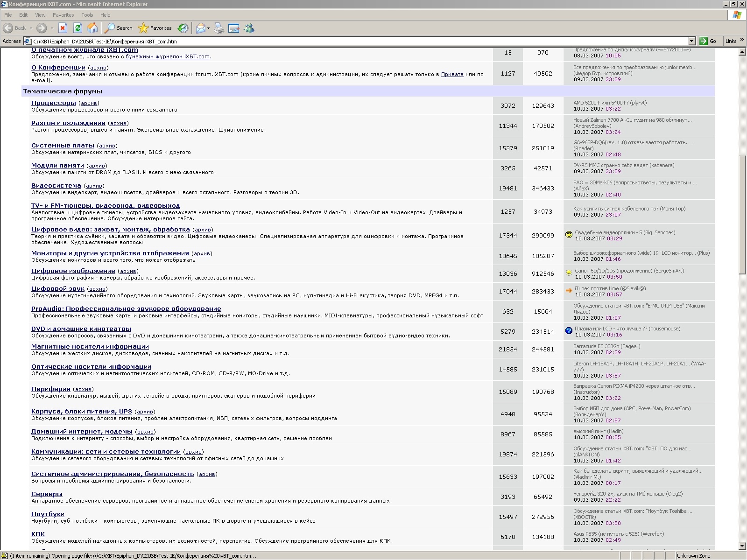Go to the Home page
Image resolution: width=747 pixels, height=560 pixels.
coord(92,28)
